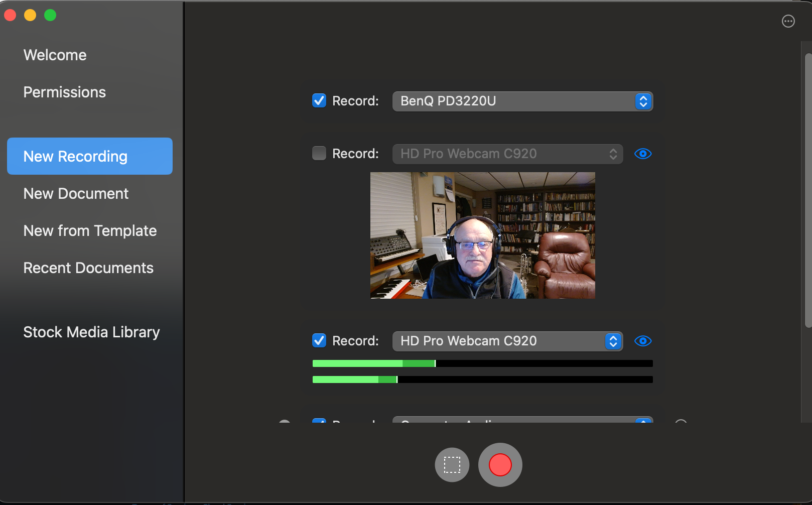
Task: Expand the microphone HD Pro Webcam C920 dropdown
Action: [x=507, y=341]
